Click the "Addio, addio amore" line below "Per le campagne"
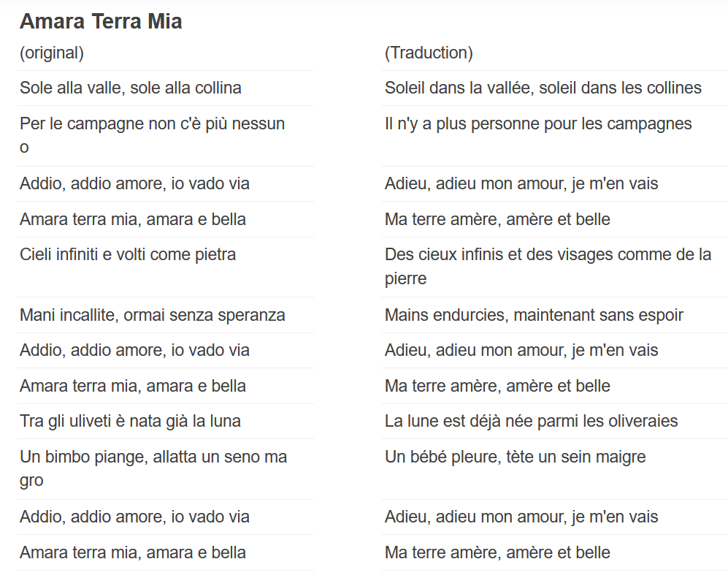 click(134, 183)
